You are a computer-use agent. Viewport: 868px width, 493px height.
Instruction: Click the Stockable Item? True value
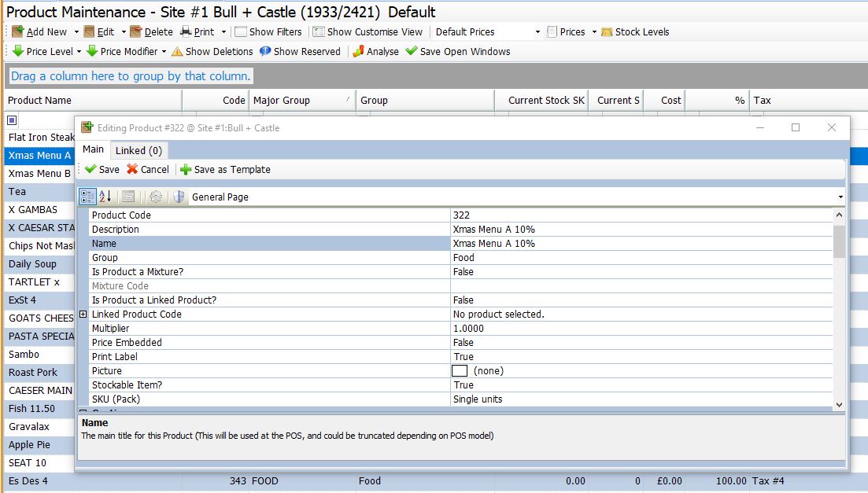[641, 385]
